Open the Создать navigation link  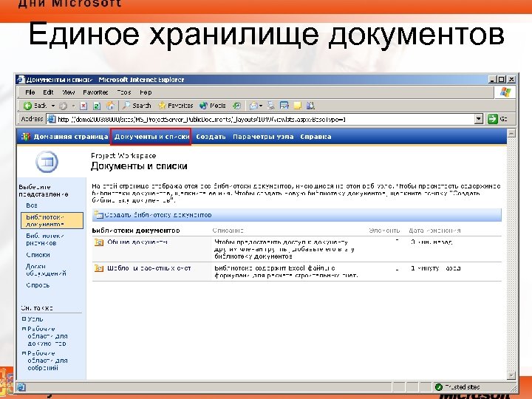click(x=211, y=137)
